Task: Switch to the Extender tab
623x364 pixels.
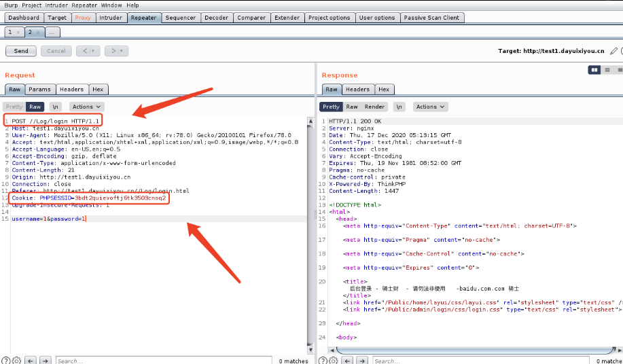Action: (287, 18)
